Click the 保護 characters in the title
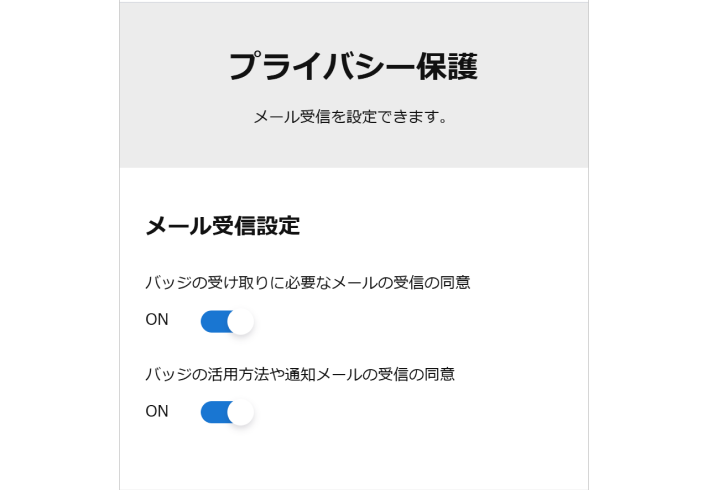708x490 pixels. point(447,67)
